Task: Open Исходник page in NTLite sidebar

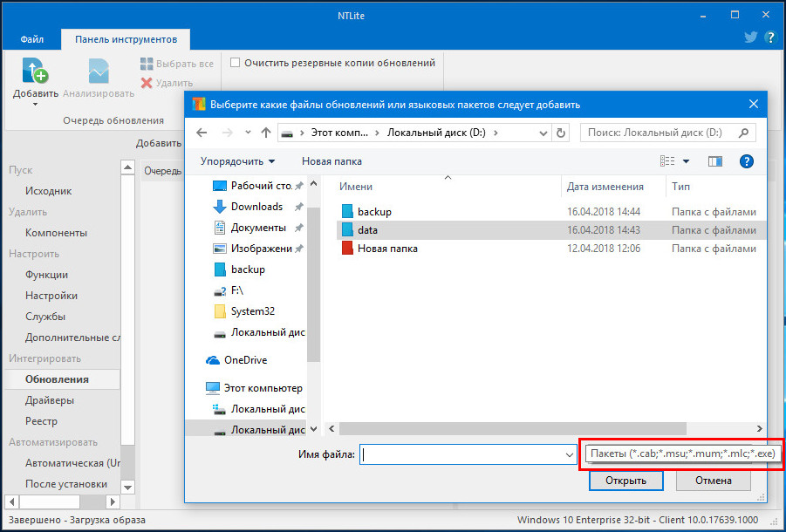Action: click(49, 191)
